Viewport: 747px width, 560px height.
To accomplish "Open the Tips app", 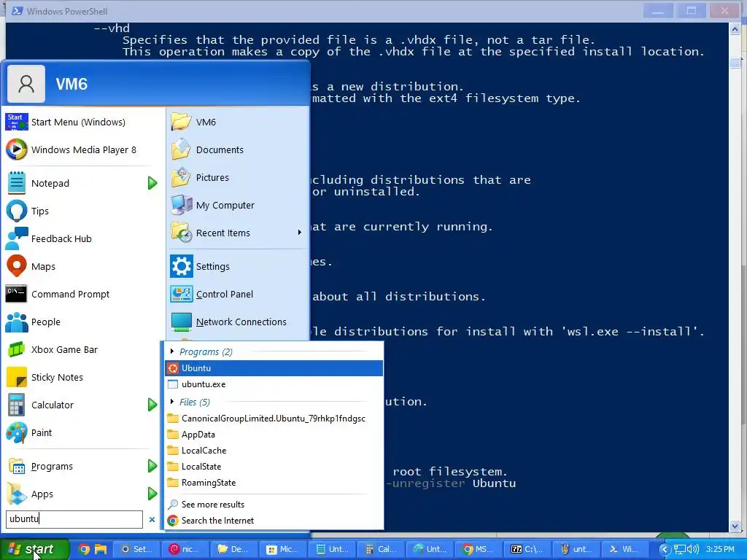I will [x=83, y=211].
